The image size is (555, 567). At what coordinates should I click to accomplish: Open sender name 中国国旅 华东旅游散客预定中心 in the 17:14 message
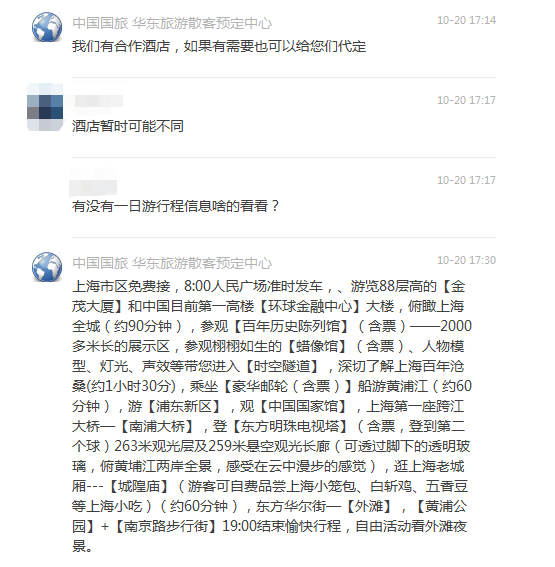pyautogui.click(x=172, y=23)
